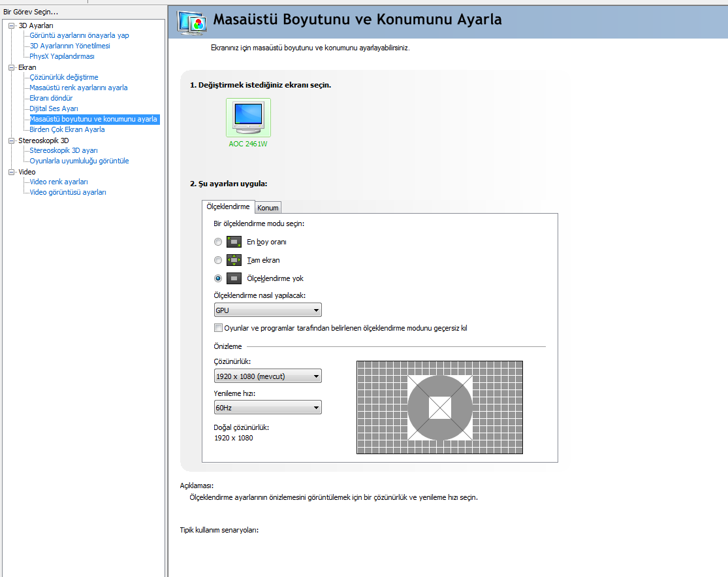Click the no-scaling mode icon
Viewport: 728px width, 577px height.
[234, 278]
